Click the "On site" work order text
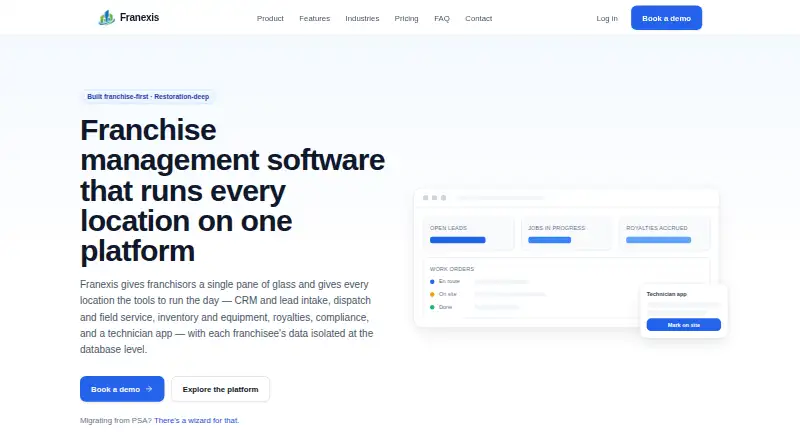Screen dimensions: 800x440 pos(447,294)
